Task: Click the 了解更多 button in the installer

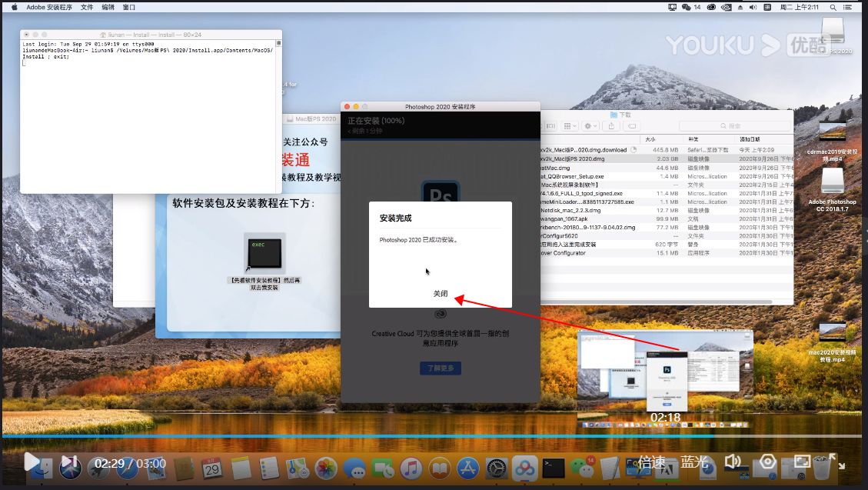Action: [x=440, y=368]
